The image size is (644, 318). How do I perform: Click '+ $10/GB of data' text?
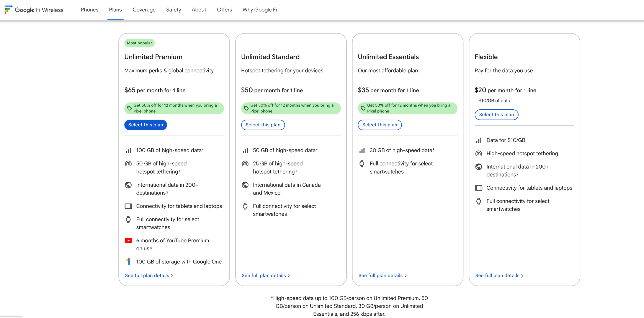tap(492, 101)
